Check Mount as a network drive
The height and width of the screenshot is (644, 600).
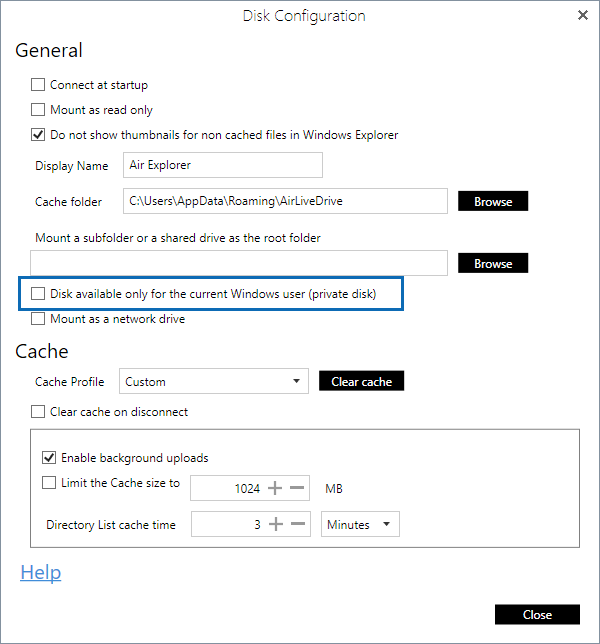pyautogui.click(x=38, y=319)
